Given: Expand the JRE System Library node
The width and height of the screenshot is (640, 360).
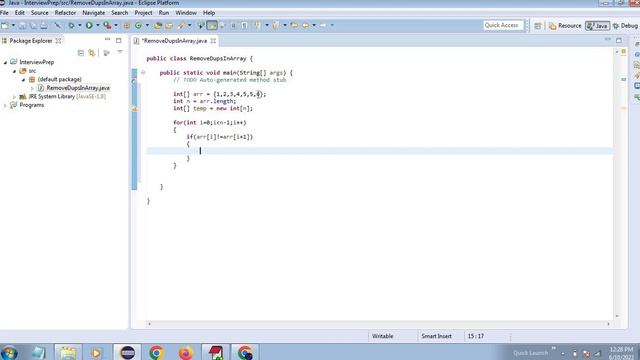Looking at the screenshot, I should click(x=14, y=97).
